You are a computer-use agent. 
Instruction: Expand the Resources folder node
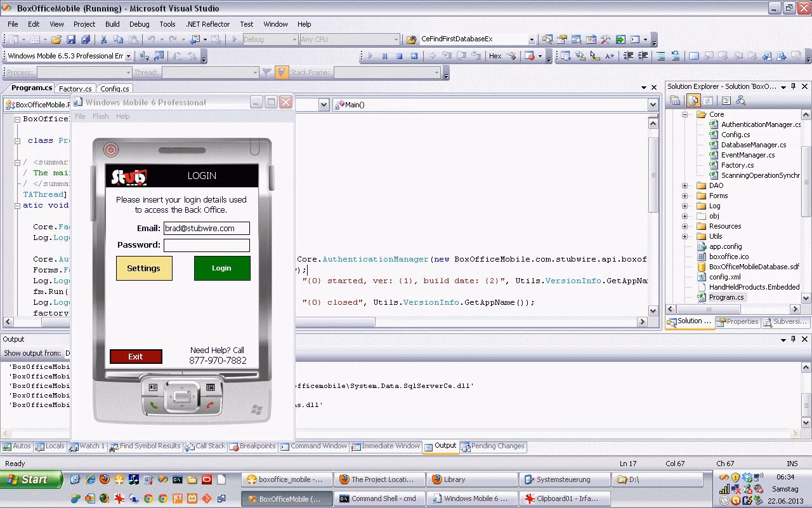pos(685,226)
